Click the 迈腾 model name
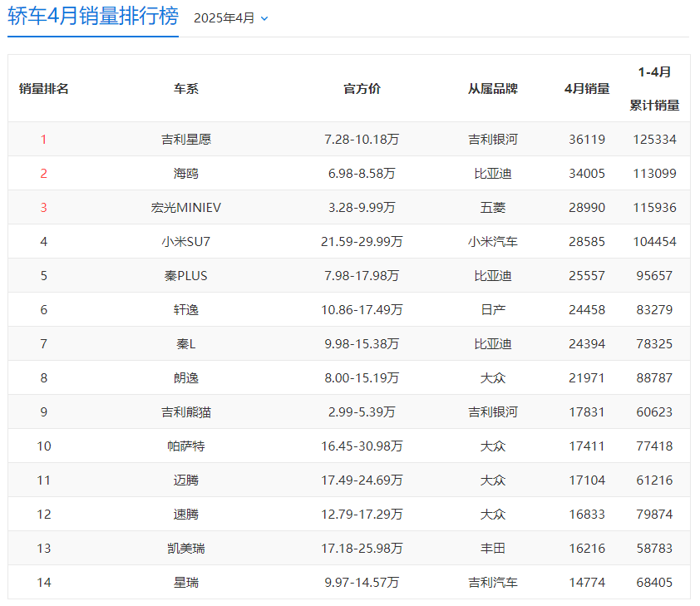This screenshot has width=700, height=606. (186, 480)
